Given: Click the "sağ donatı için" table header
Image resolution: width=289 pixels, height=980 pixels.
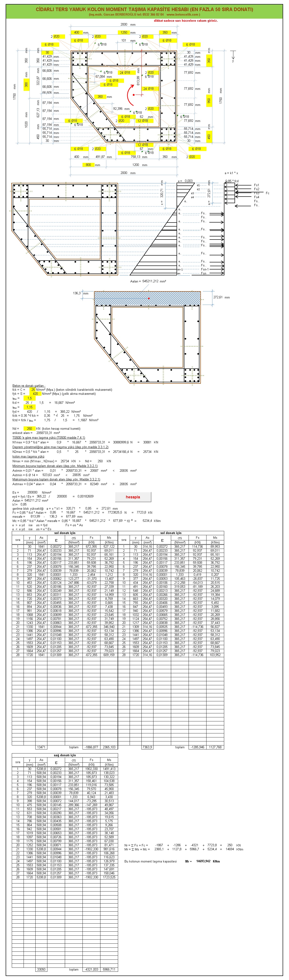Looking at the screenshot, I should 65,755.
